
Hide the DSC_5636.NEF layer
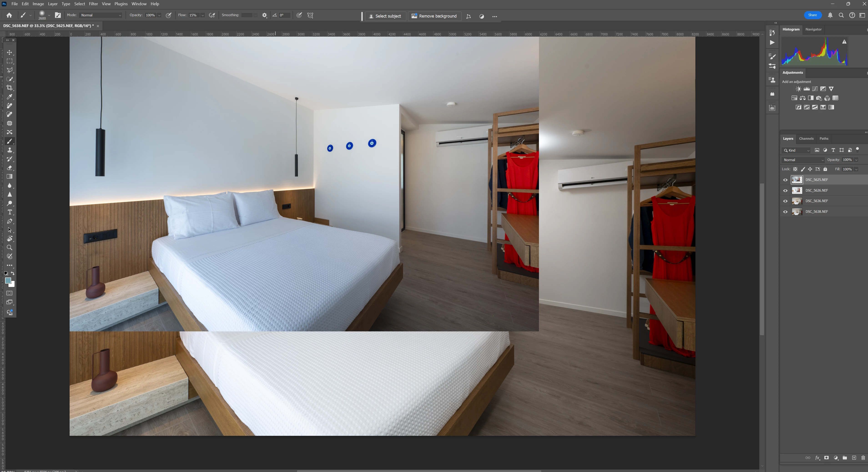click(x=785, y=201)
